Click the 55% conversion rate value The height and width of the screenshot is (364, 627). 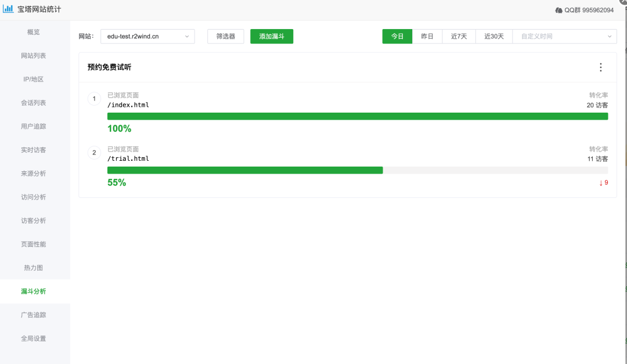[x=117, y=183]
